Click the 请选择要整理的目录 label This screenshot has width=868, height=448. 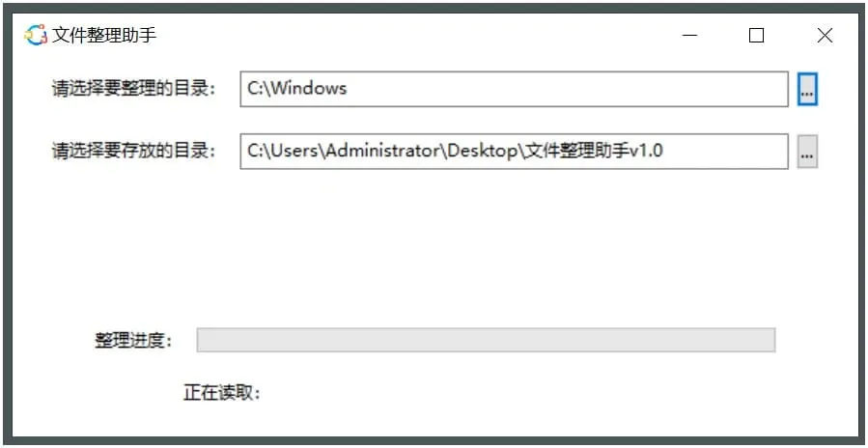click(132, 90)
